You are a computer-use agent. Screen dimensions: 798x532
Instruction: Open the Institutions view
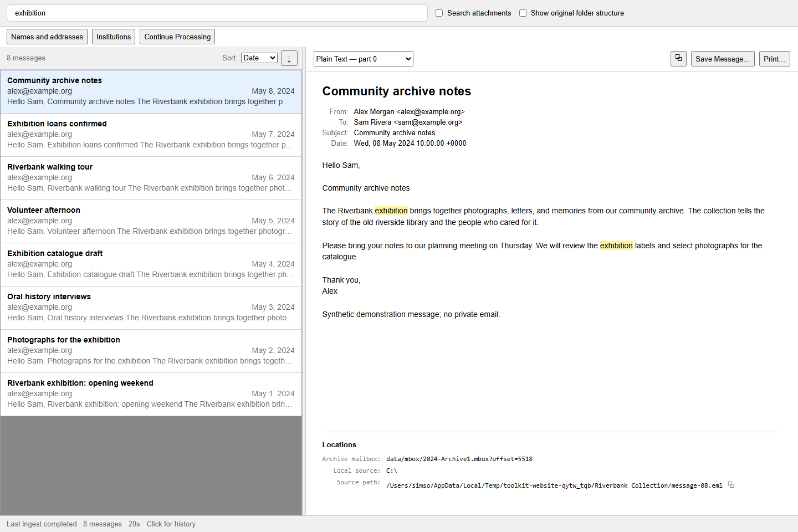click(x=114, y=37)
